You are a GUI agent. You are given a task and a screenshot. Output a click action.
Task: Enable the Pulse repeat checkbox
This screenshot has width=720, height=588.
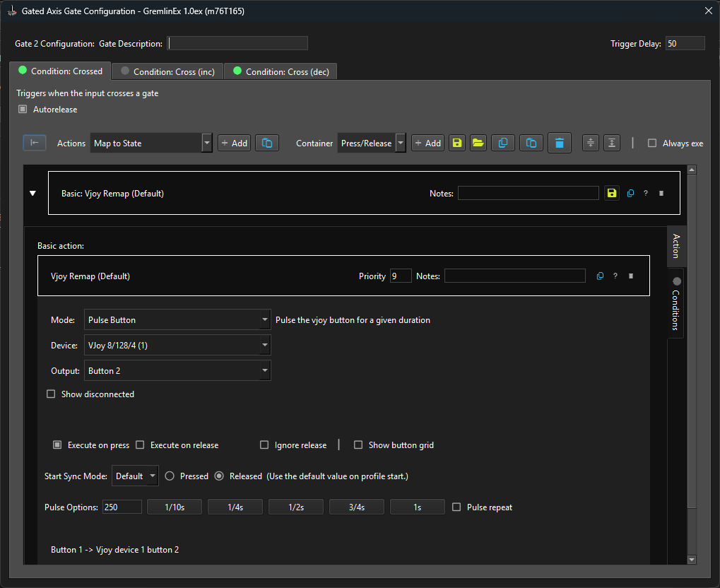click(456, 507)
